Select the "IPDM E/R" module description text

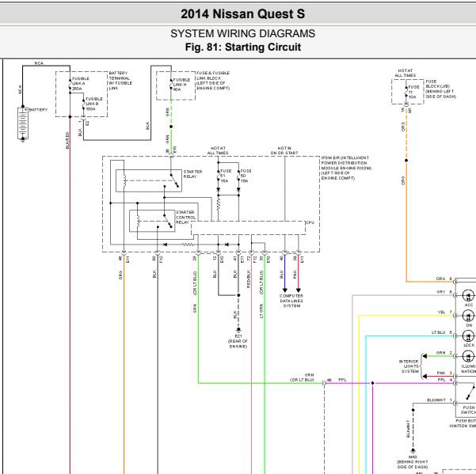tap(346, 168)
